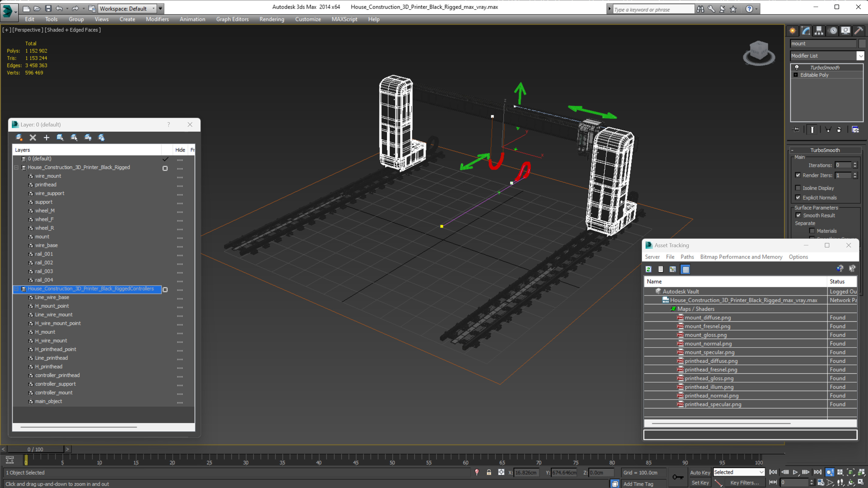
Task: Open the Utilities command panel tab
Action: (859, 31)
